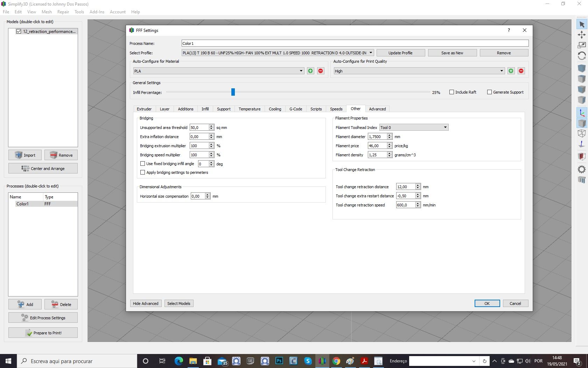
Task: Open the Mesh menu
Action: tap(47, 12)
